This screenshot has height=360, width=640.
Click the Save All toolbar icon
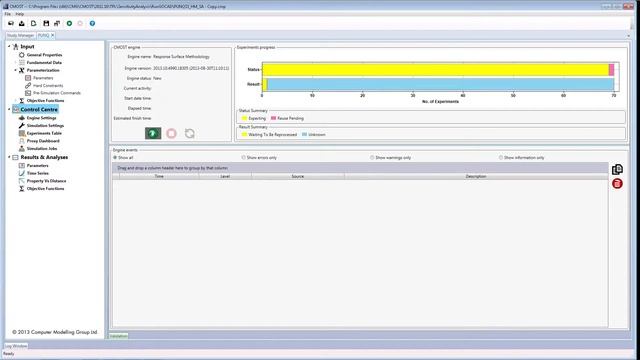click(x=57, y=24)
